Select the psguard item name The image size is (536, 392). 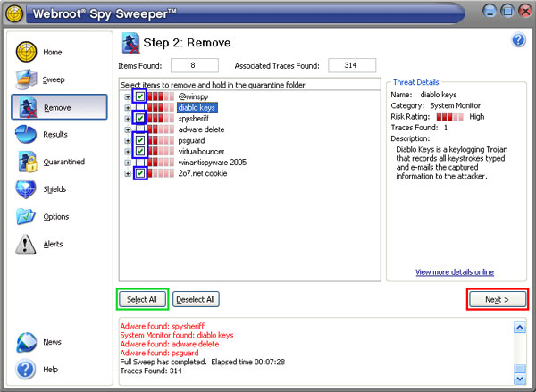(x=191, y=140)
